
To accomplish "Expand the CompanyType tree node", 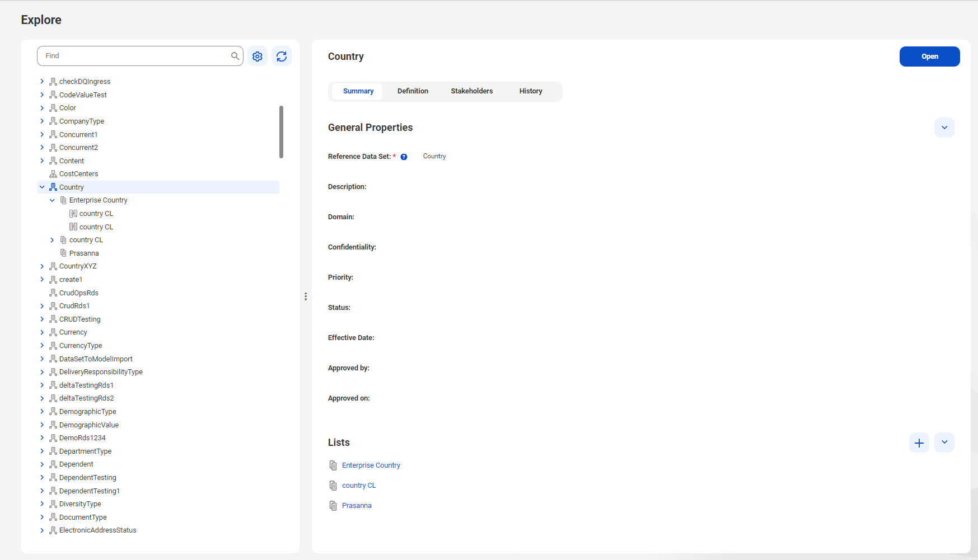I will click(42, 121).
